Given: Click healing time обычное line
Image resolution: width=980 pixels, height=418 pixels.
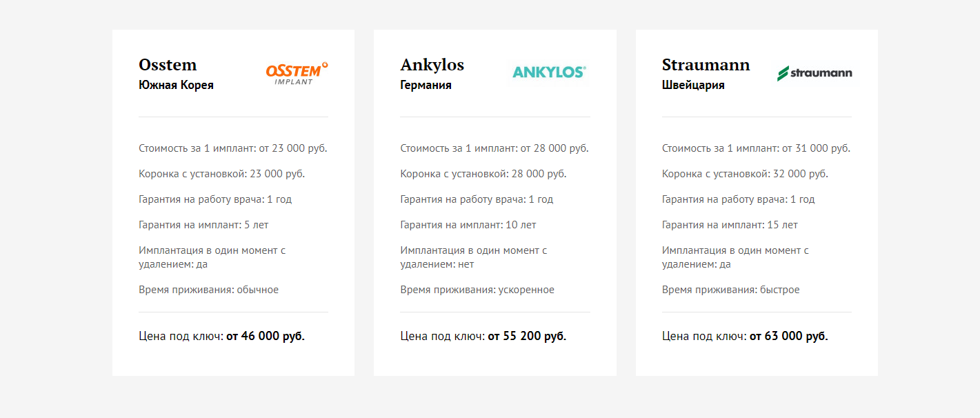Looking at the screenshot, I should [x=209, y=290].
